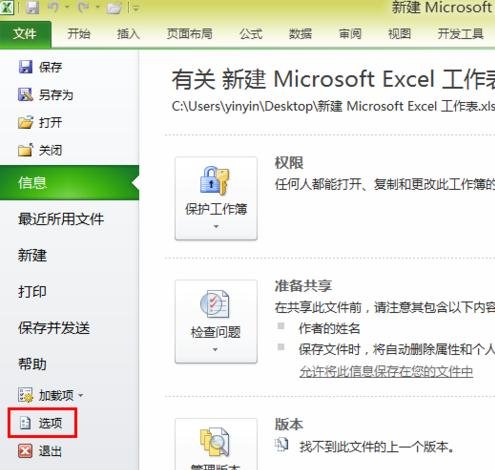The width and height of the screenshot is (495, 470).
Task: Open the Redo history dropdown arrow
Action: pyautogui.click(x=97, y=8)
